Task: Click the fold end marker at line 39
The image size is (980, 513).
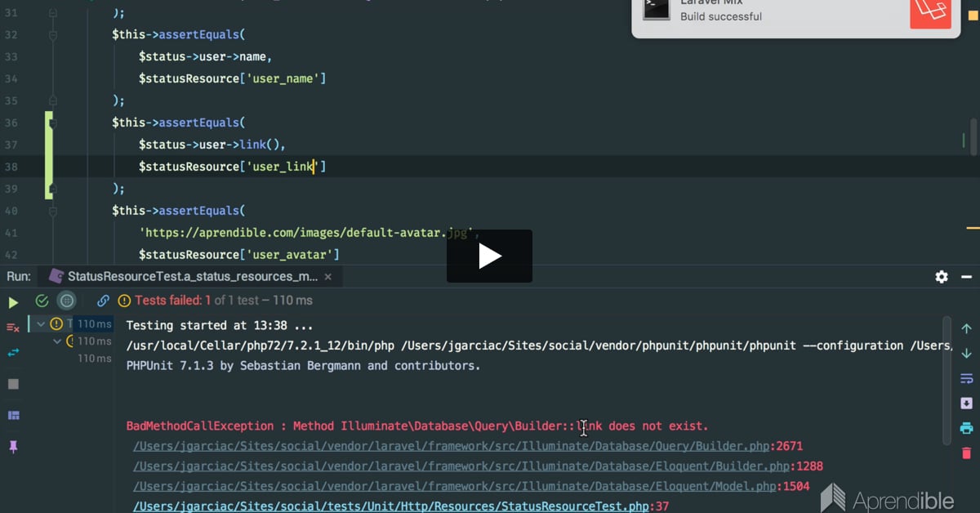Action: pyautogui.click(x=52, y=189)
